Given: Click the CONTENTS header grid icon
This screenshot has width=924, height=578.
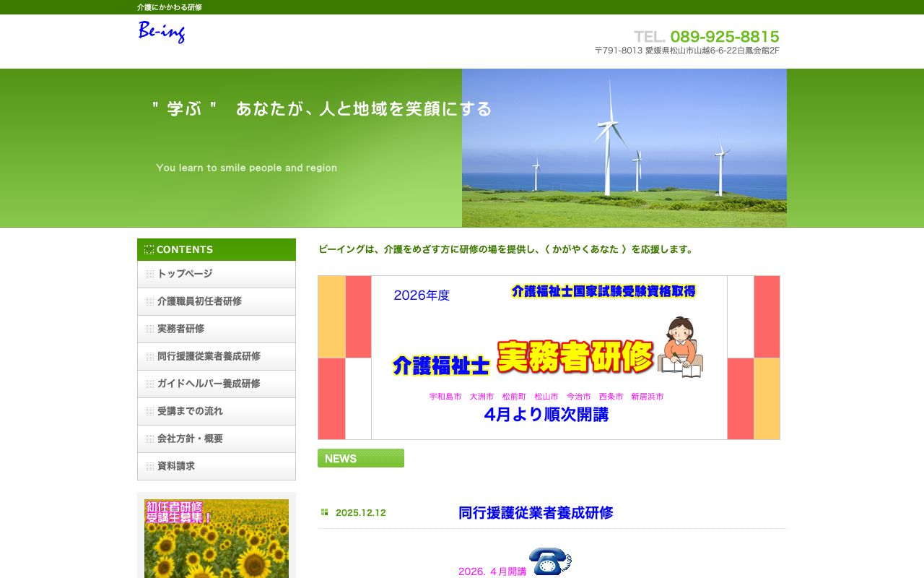Looking at the screenshot, I should click(149, 250).
